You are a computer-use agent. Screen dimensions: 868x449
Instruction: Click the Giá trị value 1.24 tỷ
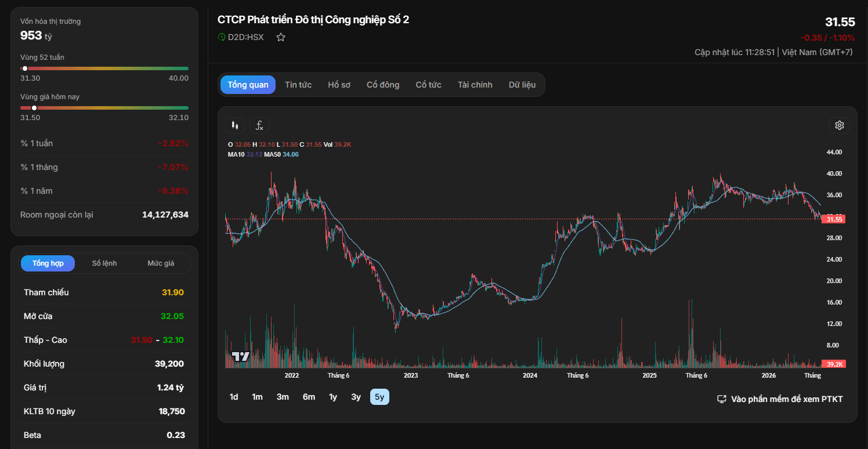click(170, 388)
